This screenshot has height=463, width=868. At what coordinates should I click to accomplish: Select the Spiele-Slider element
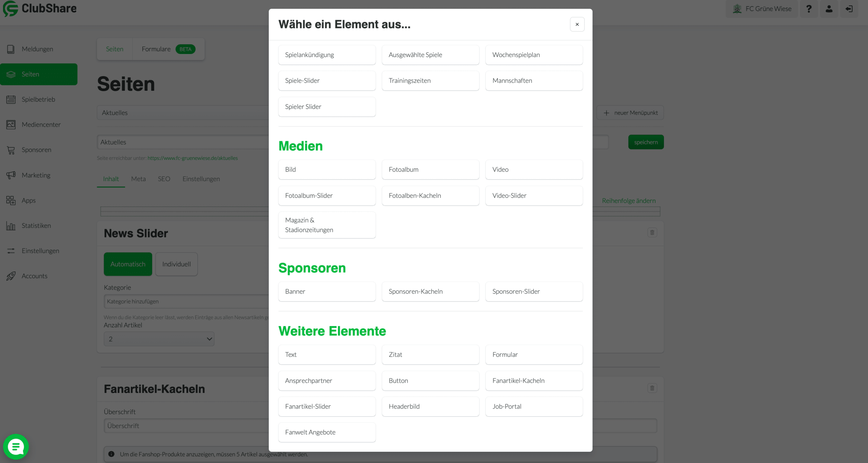point(327,81)
